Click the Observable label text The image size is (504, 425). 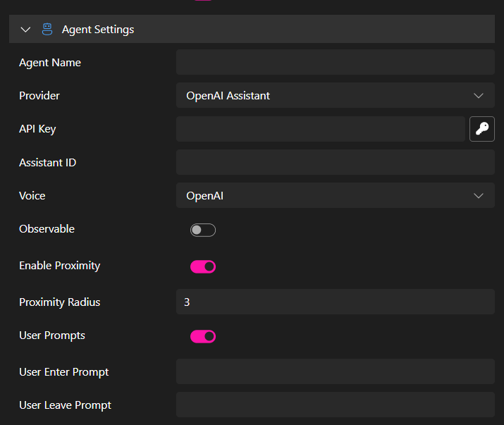point(47,229)
